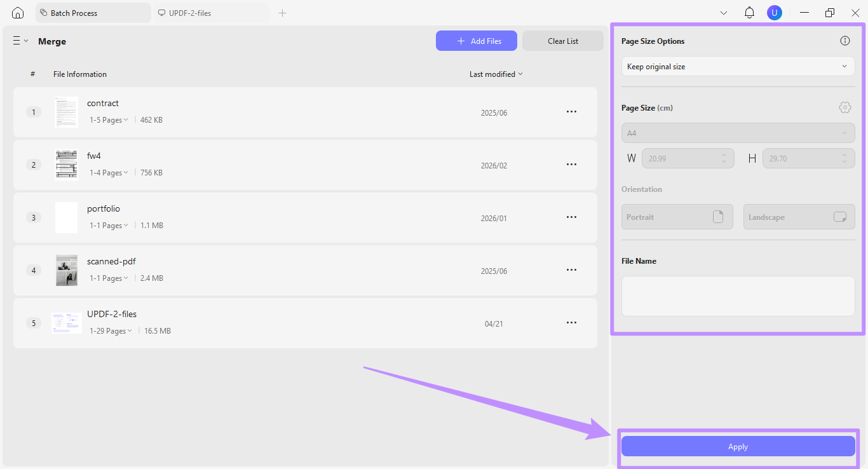868x469 pixels.
Task: Click the contract file name
Action: click(103, 103)
